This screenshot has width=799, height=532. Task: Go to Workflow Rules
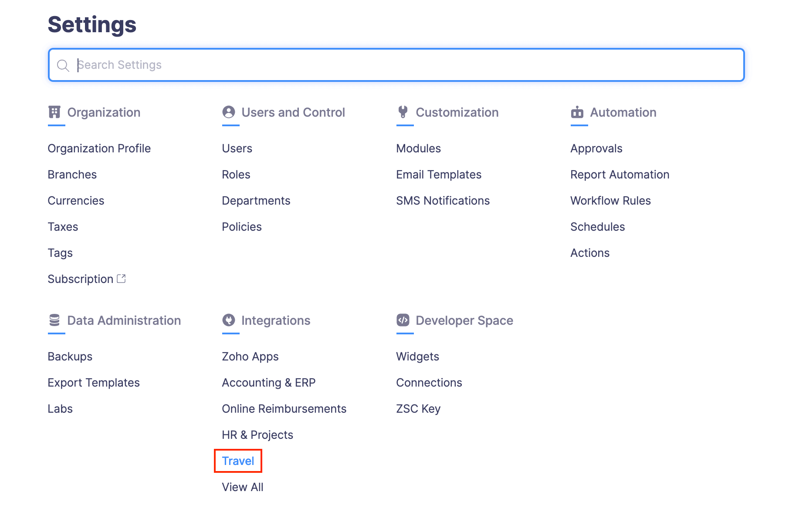point(610,201)
